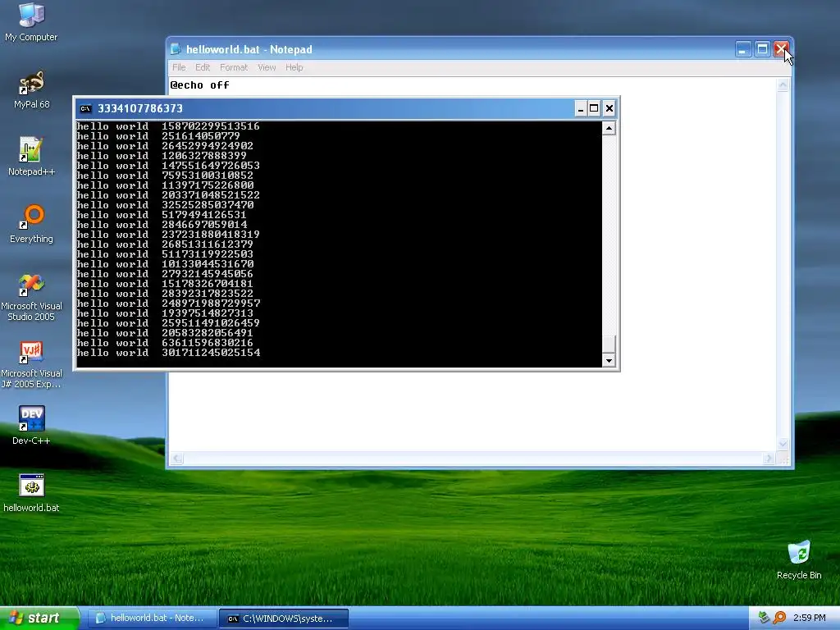Viewport: 840px width, 630px height.
Task: Click the console line ending 63611596830216
Action: point(165,344)
